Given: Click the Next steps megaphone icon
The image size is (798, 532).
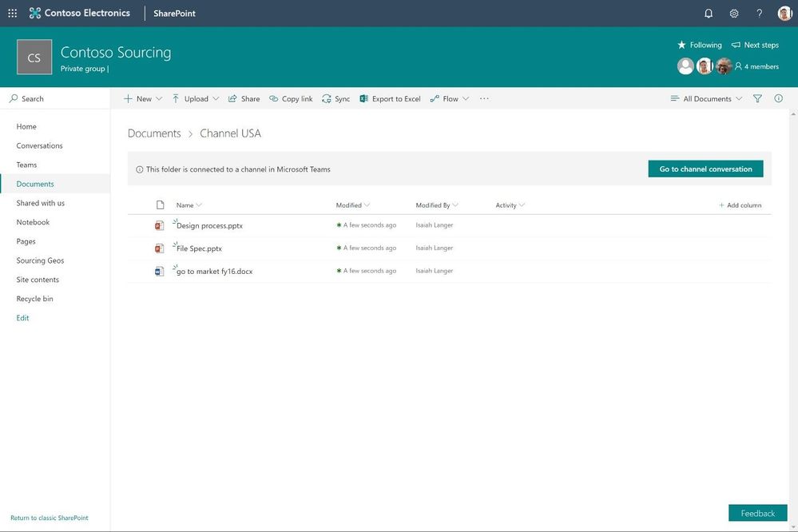Looking at the screenshot, I should pos(736,45).
